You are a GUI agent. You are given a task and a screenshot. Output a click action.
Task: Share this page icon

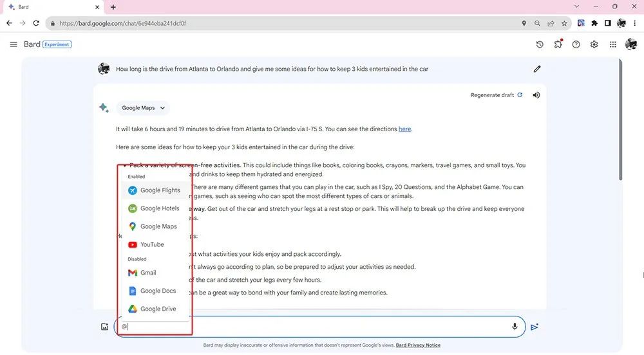click(551, 23)
